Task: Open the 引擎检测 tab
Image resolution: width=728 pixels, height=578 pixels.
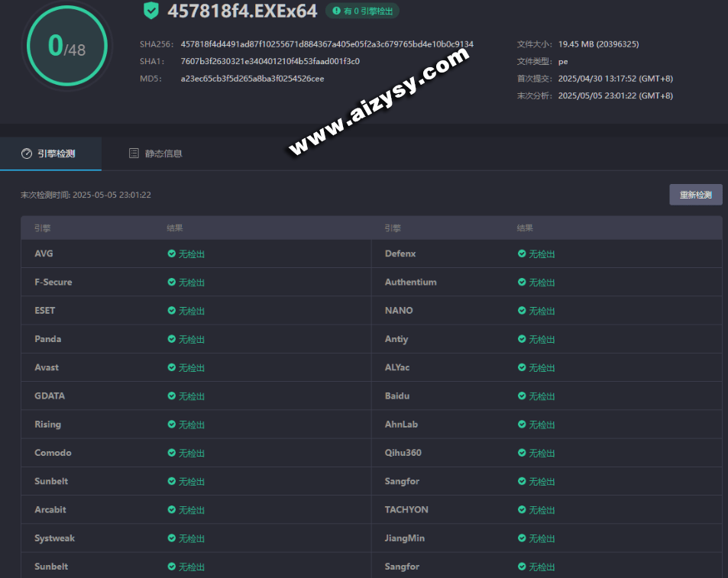Action: click(x=50, y=153)
